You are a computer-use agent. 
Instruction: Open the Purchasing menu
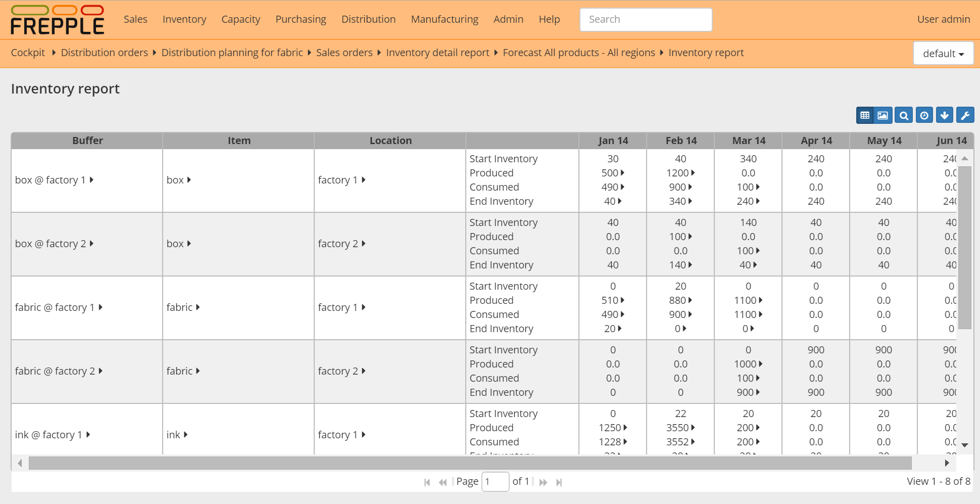[x=301, y=19]
